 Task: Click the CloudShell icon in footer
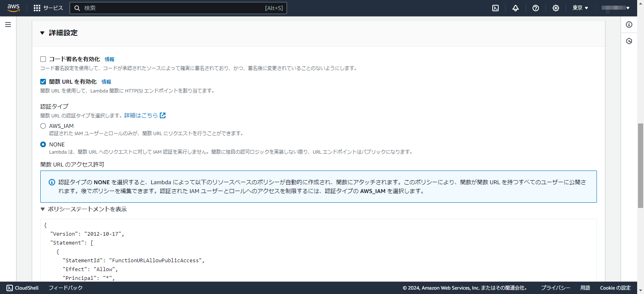10,288
